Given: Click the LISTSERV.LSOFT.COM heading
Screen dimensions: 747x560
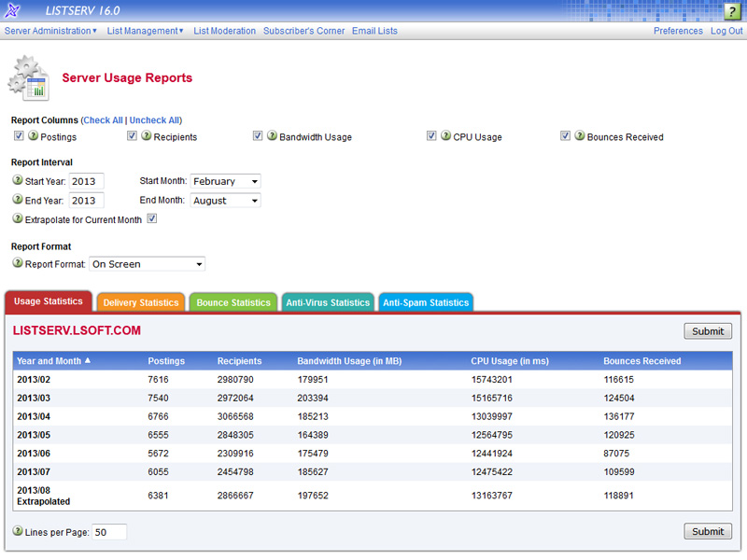Looking at the screenshot, I should point(77,330).
